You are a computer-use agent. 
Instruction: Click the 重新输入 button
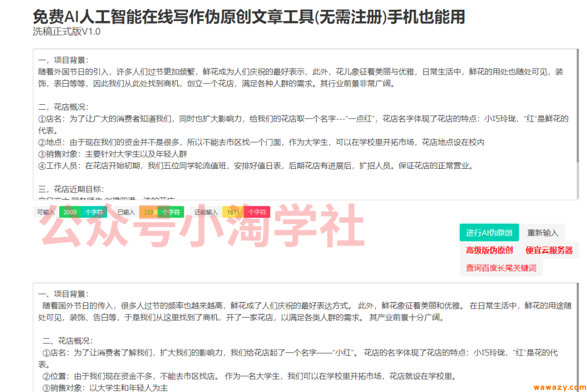544,232
